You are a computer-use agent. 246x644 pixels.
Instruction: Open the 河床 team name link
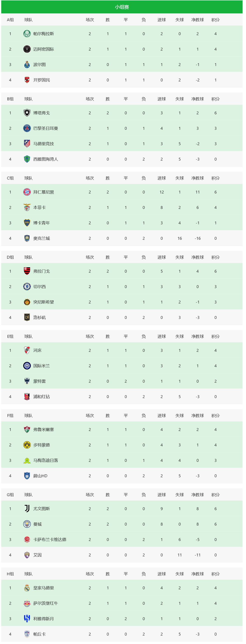tap(37, 351)
